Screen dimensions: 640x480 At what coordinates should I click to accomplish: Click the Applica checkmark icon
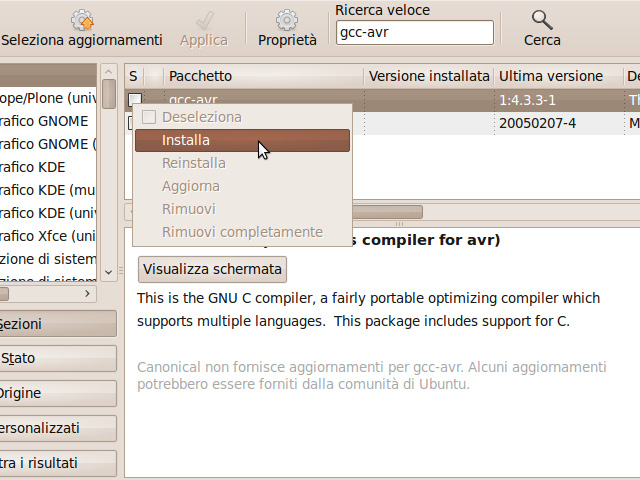coord(204,20)
